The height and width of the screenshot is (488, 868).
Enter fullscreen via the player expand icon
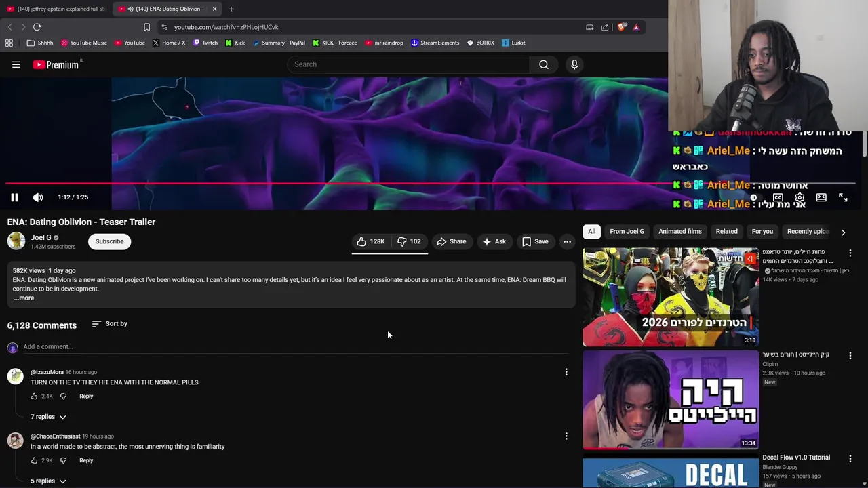click(843, 197)
